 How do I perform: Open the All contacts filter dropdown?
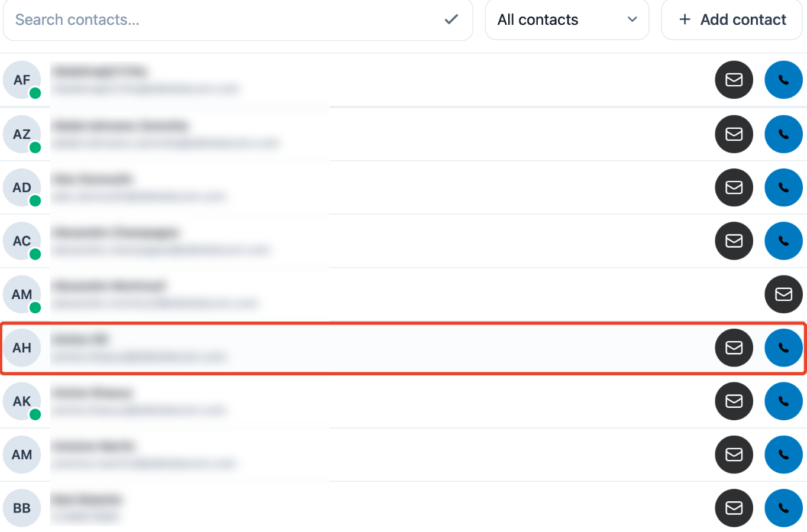567,20
